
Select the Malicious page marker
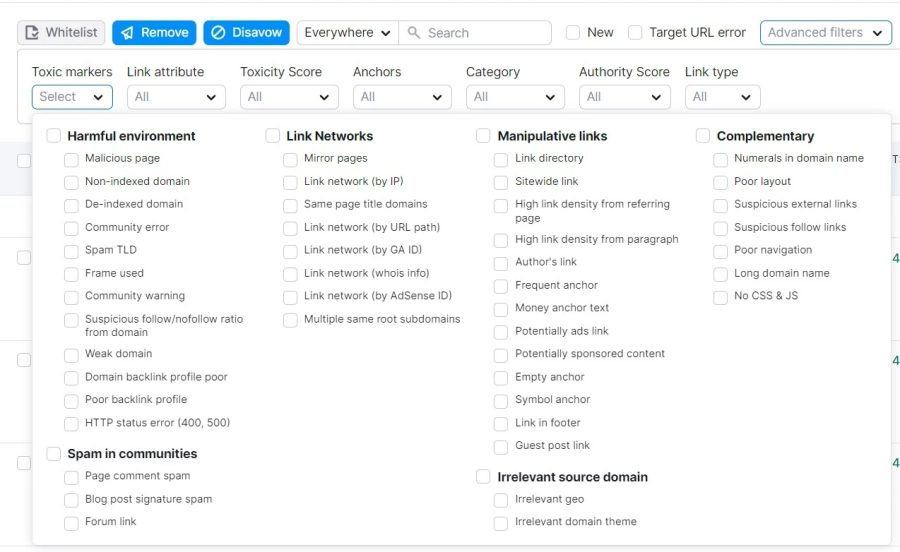click(x=71, y=160)
